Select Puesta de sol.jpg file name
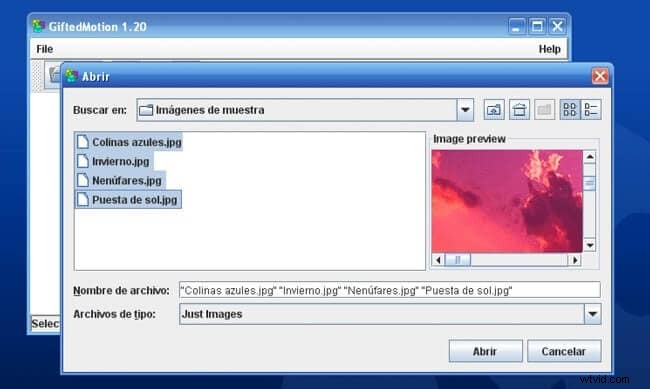The image size is (650, 389). pyautogui.click(x=135, y=199)
